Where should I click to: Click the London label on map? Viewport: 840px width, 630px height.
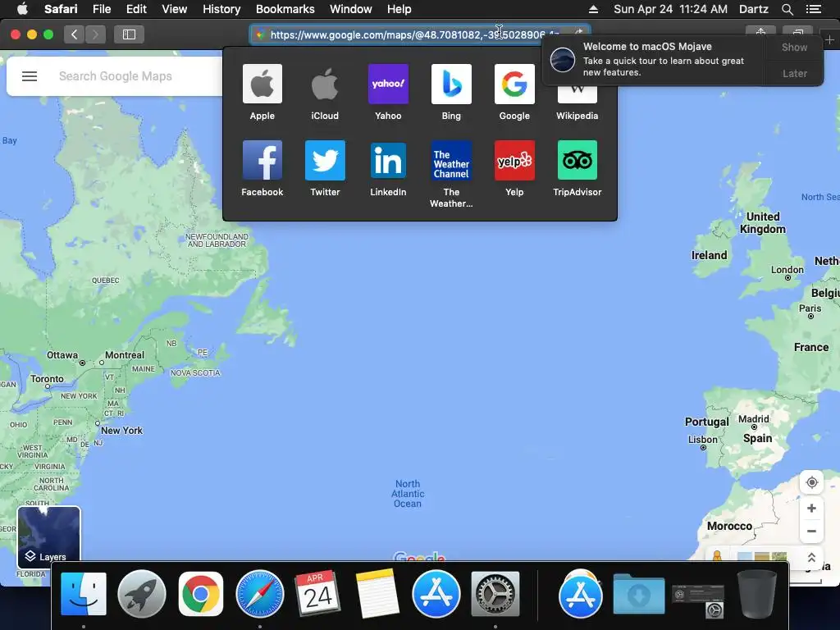point(787,270)
